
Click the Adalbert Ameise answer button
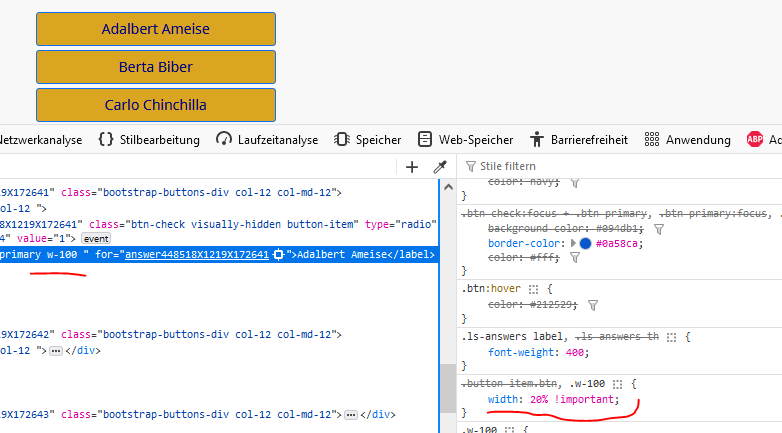click(x=155, y=29)
